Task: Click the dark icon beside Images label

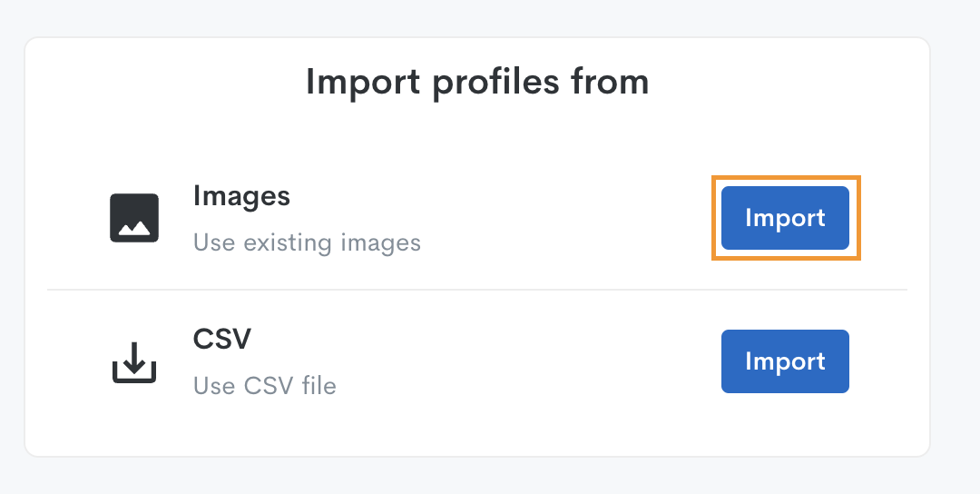Action: [x=134, y=218]
